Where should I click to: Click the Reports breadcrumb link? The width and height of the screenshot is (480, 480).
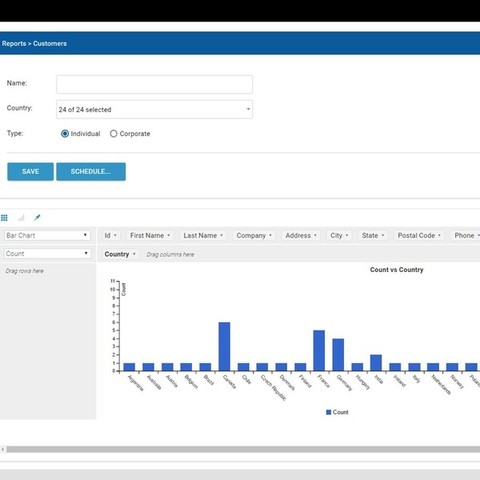14,44
